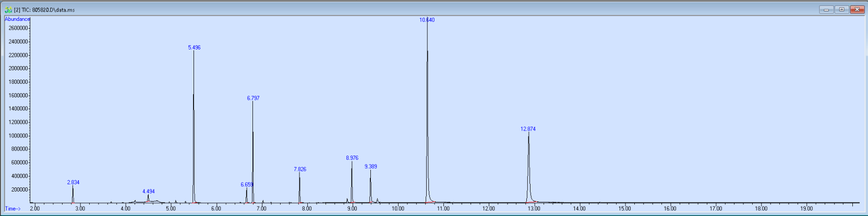Click the 200000 abundance tick value
This screenshot has height=216, width=868.
(19, 190)
